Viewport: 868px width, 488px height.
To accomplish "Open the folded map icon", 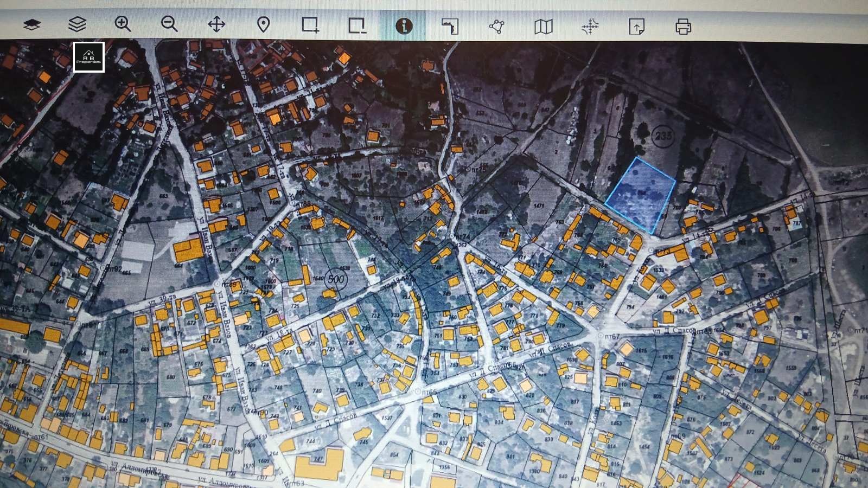I will pos(543,26).
